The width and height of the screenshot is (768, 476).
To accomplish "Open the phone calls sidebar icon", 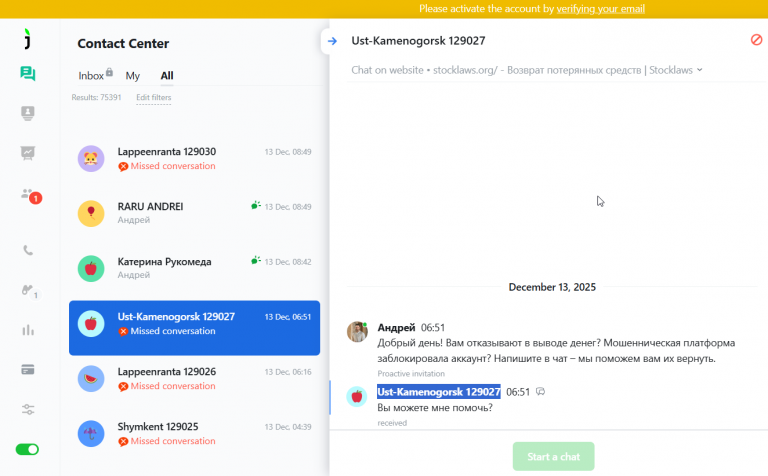I will (28, 250).
